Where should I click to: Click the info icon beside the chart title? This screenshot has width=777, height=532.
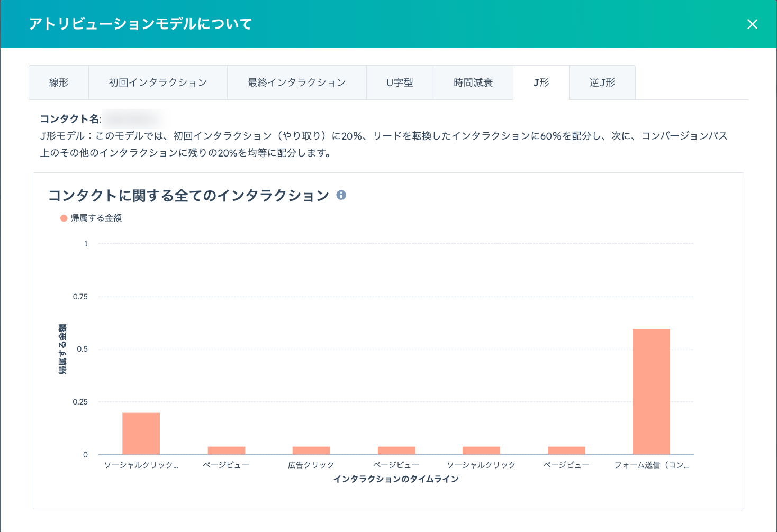[x=341, y=195]
